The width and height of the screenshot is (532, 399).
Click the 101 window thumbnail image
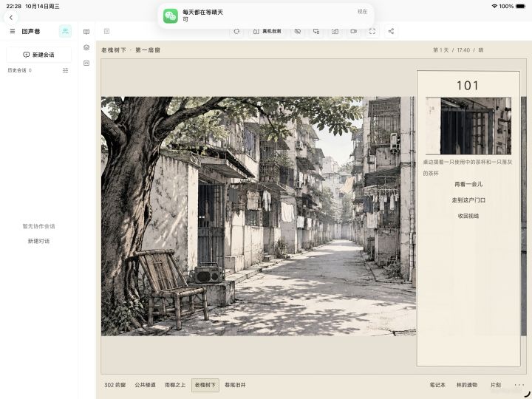468,126
